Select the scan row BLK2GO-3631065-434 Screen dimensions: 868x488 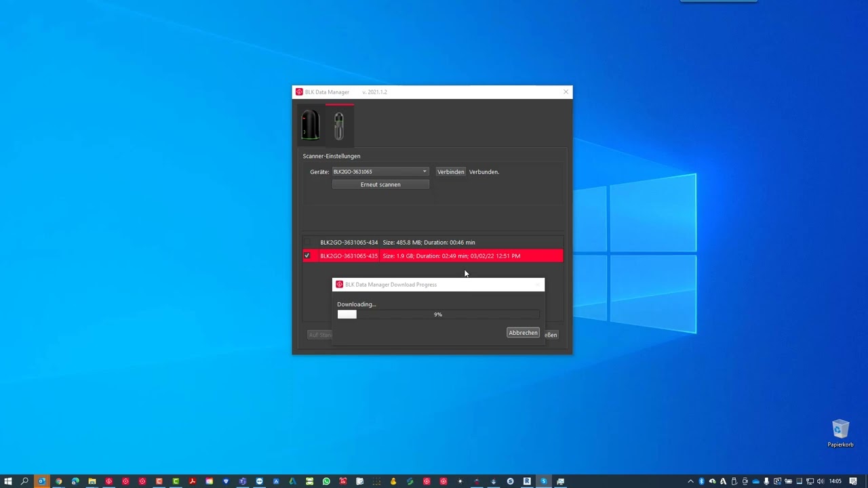point(433,242)
